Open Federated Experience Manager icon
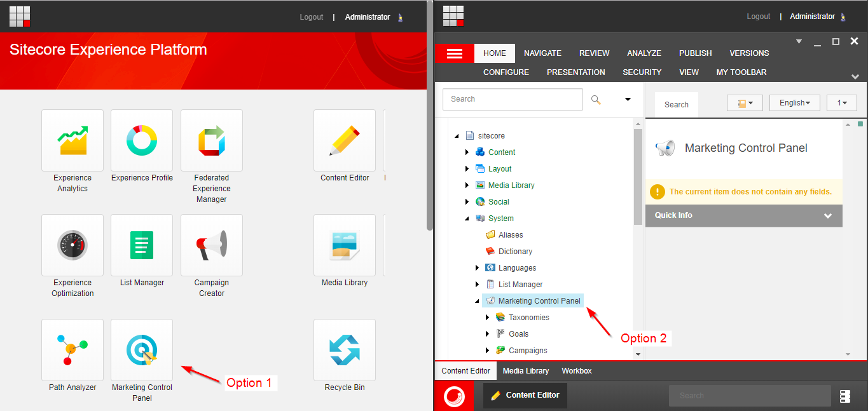This screenshot has width=868, height=411. pos(212,140)
